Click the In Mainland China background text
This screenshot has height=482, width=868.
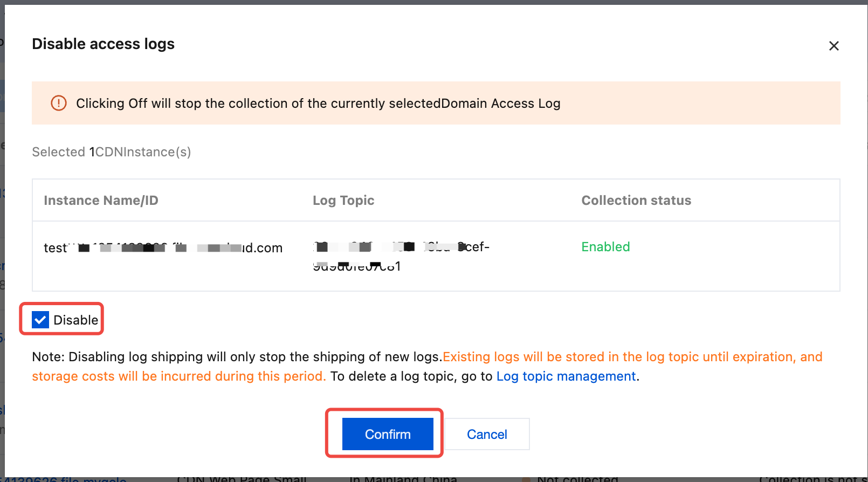[403, 479]
